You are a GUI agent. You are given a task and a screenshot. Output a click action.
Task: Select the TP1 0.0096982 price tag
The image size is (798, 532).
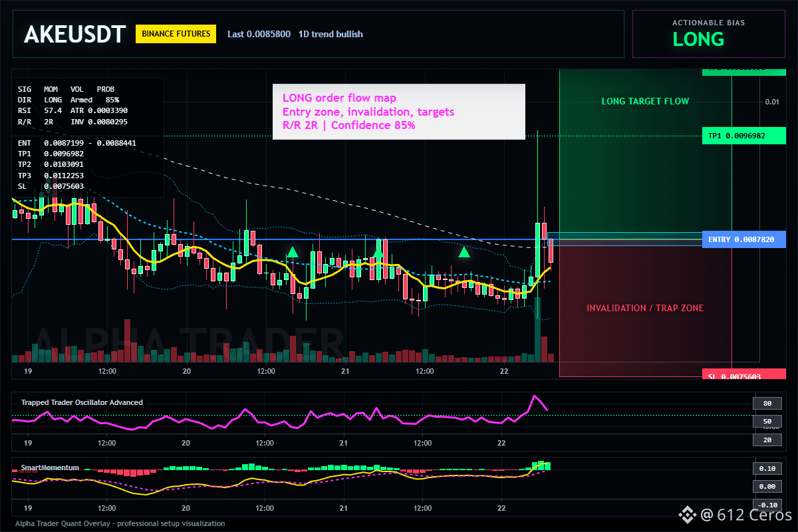pos(743,136)
